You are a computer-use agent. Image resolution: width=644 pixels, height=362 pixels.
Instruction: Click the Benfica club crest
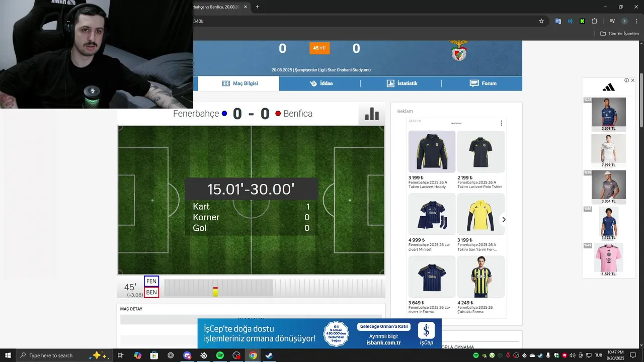[459, 50]
